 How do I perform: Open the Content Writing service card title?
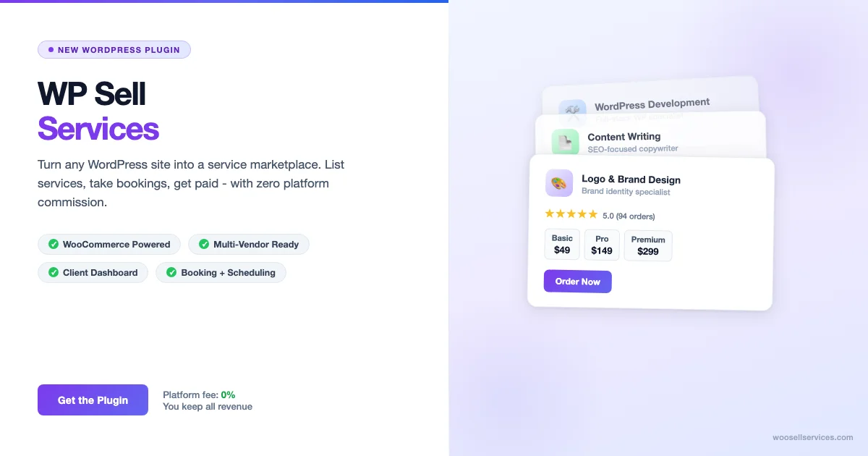coord(624,136)
